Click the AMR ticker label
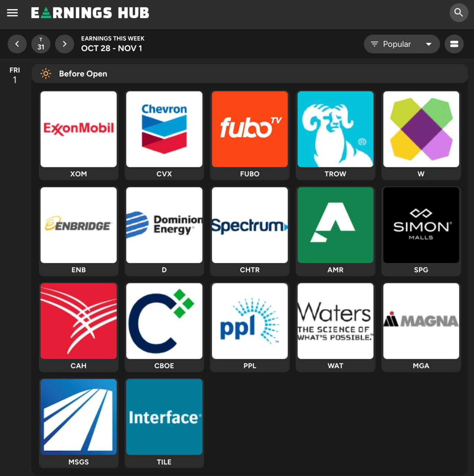The width and height of the screenshot is (474, 476). pyautogui.click(x=335, y=270)
